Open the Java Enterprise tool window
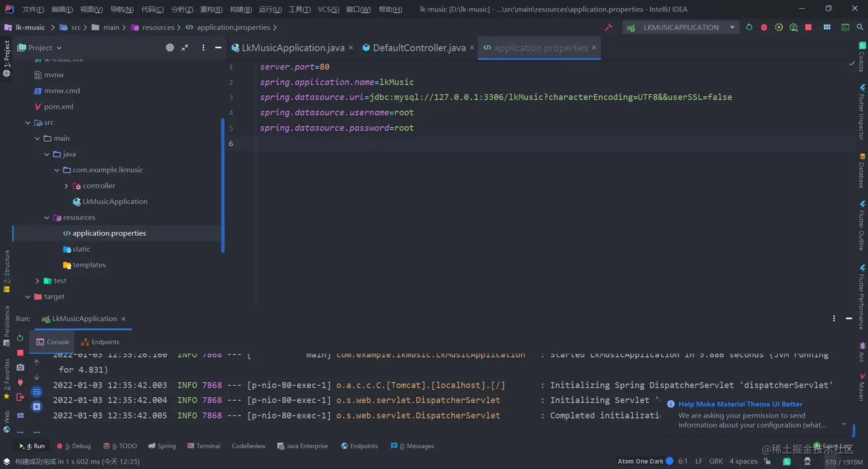The image size is (868, 469). (x=303, y=446)
